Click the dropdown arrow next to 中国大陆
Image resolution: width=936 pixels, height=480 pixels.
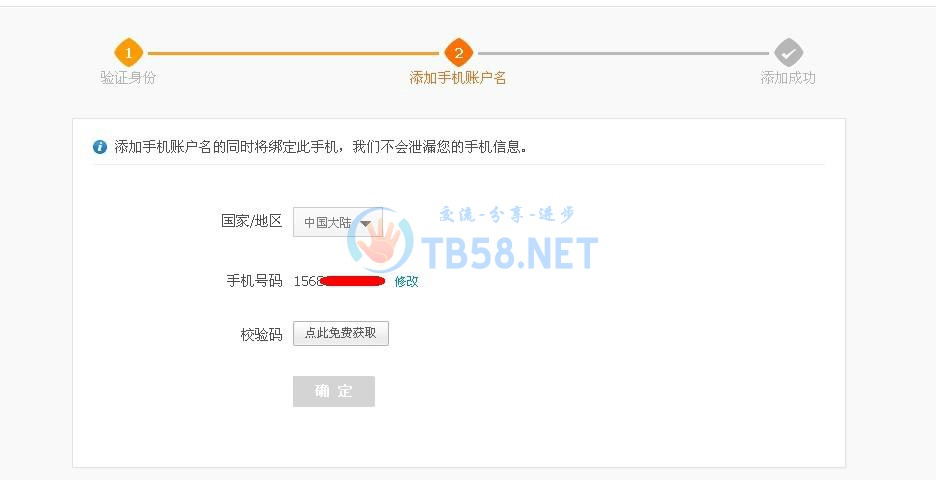(365, 223)
